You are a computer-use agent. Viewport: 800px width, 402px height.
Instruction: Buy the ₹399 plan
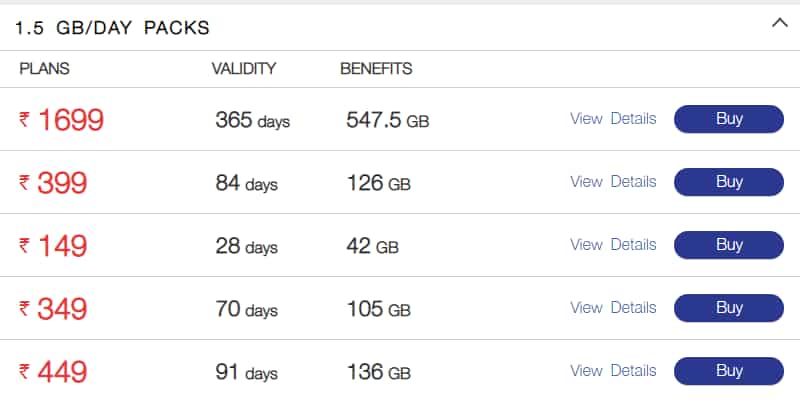[729, 182]
